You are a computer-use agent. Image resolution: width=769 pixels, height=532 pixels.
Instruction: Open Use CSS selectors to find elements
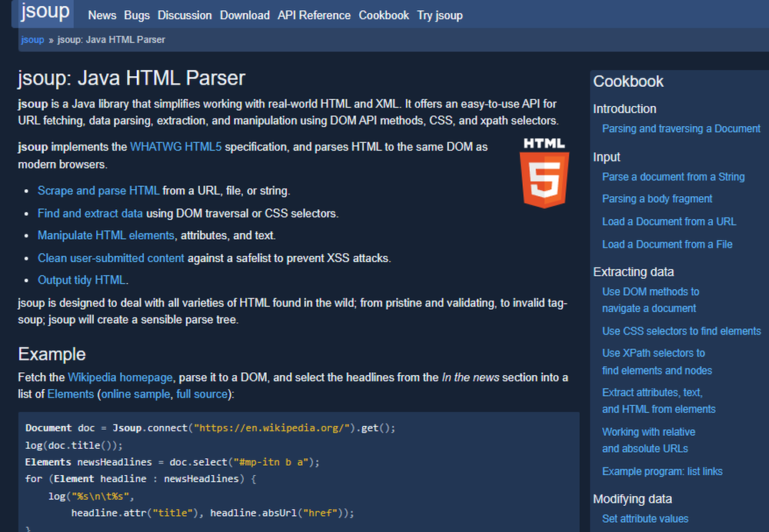(681, 331)
